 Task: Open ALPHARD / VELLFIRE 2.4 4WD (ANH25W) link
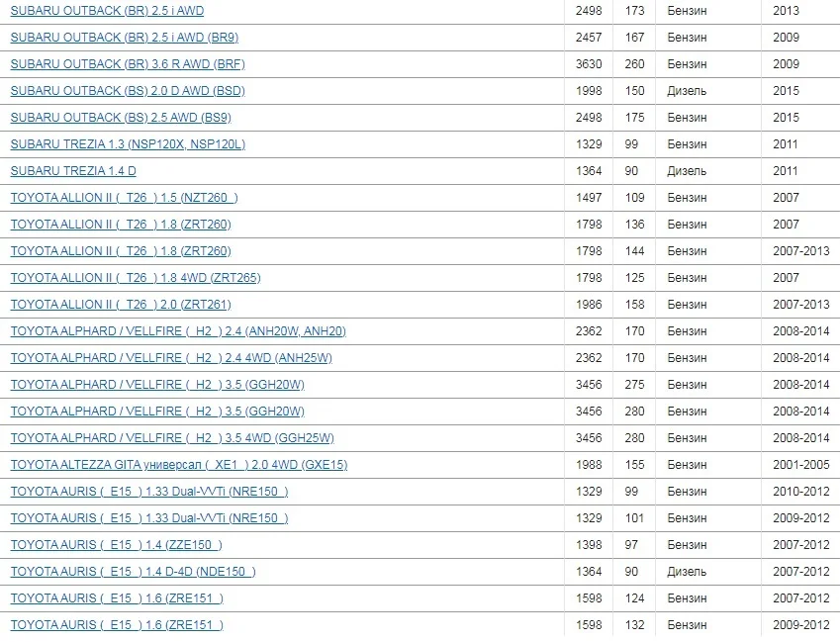tap(171, 359)
